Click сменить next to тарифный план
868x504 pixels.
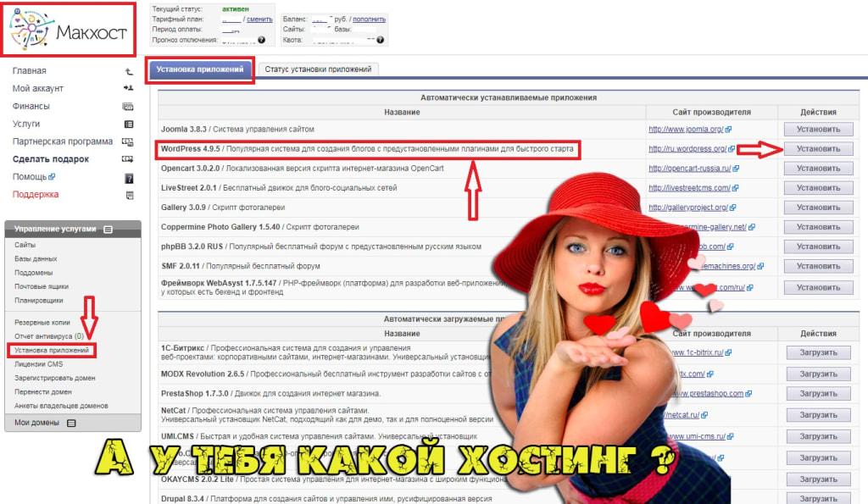(x=259, y=19)
